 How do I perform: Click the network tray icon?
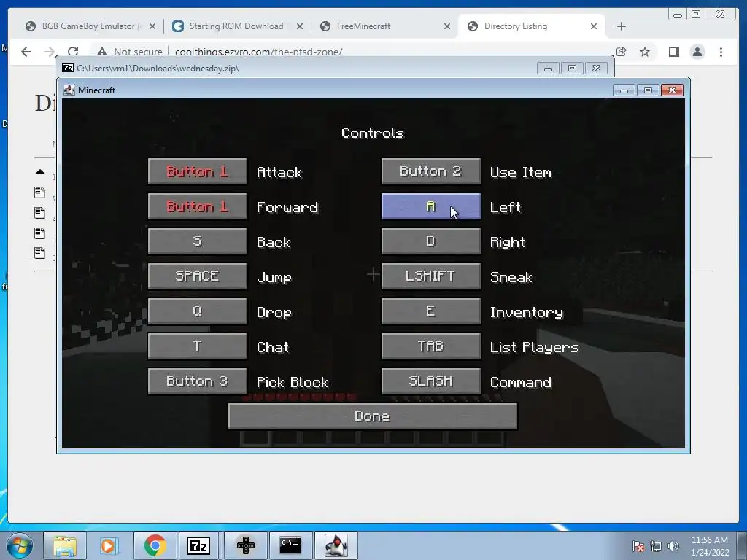click(x=656, y=545)
